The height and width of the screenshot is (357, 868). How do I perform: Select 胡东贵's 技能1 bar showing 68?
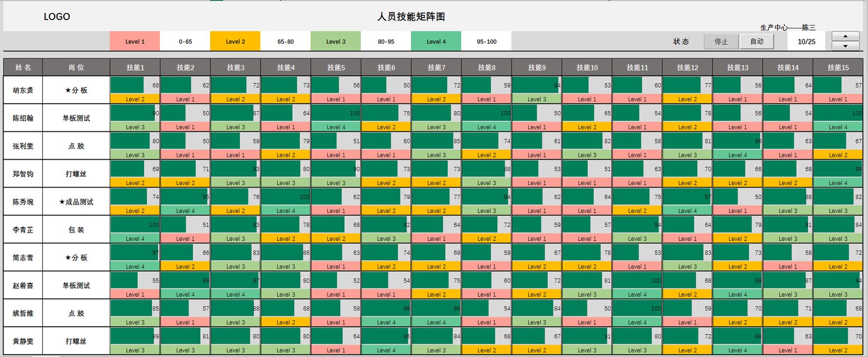135,85
